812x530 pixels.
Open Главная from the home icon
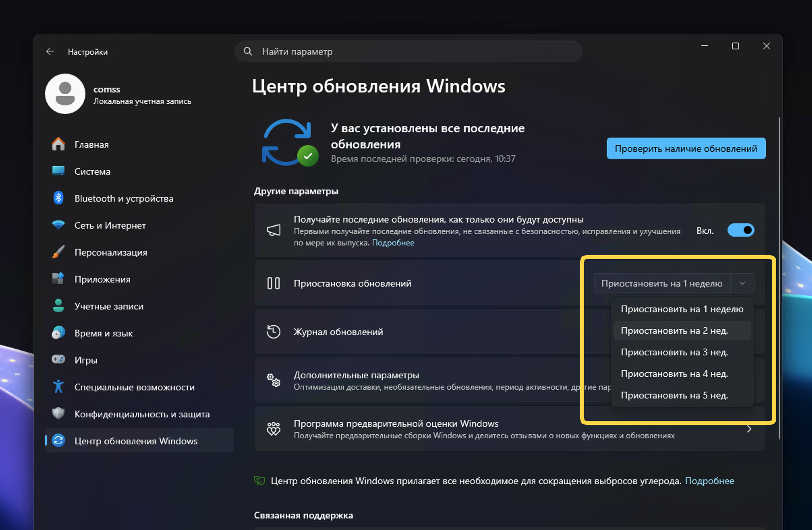[x=58, y=144]
